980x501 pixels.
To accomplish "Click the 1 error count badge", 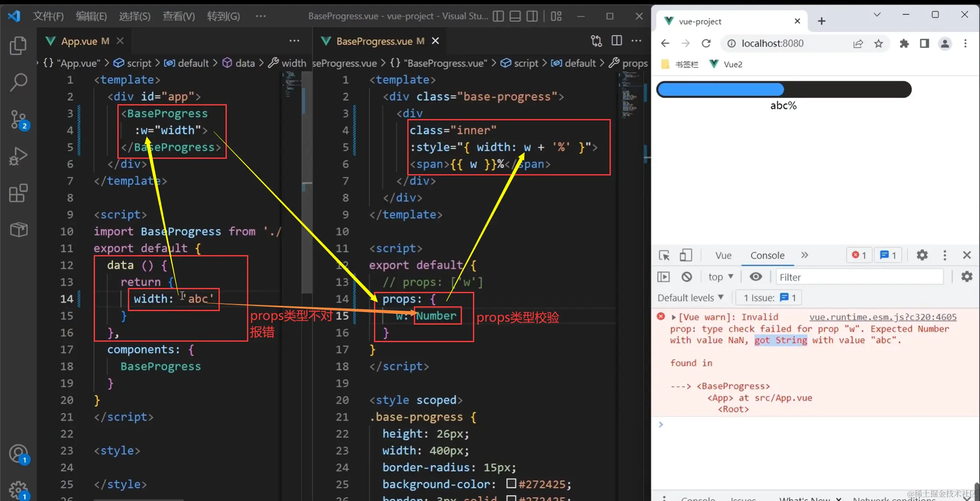I will (x=859, y=255).
